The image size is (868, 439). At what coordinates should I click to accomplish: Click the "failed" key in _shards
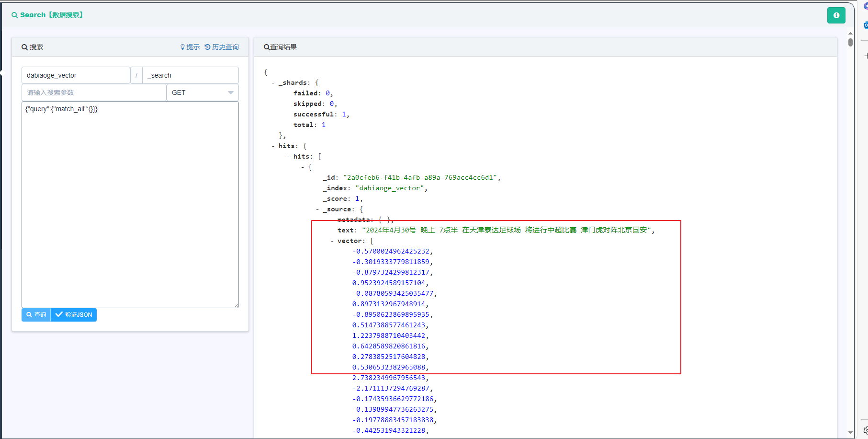point(305,93)
